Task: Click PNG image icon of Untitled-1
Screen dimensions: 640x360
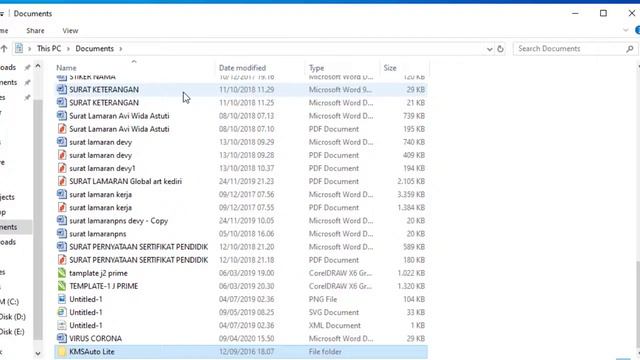Action: (62, 299)
